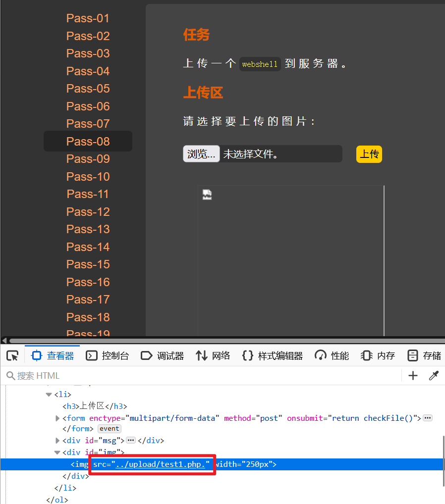Switch to the 控制台 console tab

107,355
